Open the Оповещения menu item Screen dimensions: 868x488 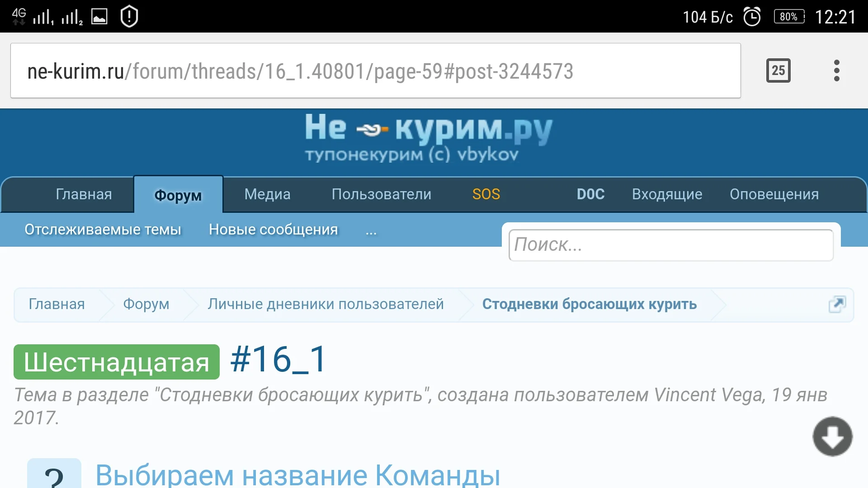pyautogui.click(x=774, y=194)
